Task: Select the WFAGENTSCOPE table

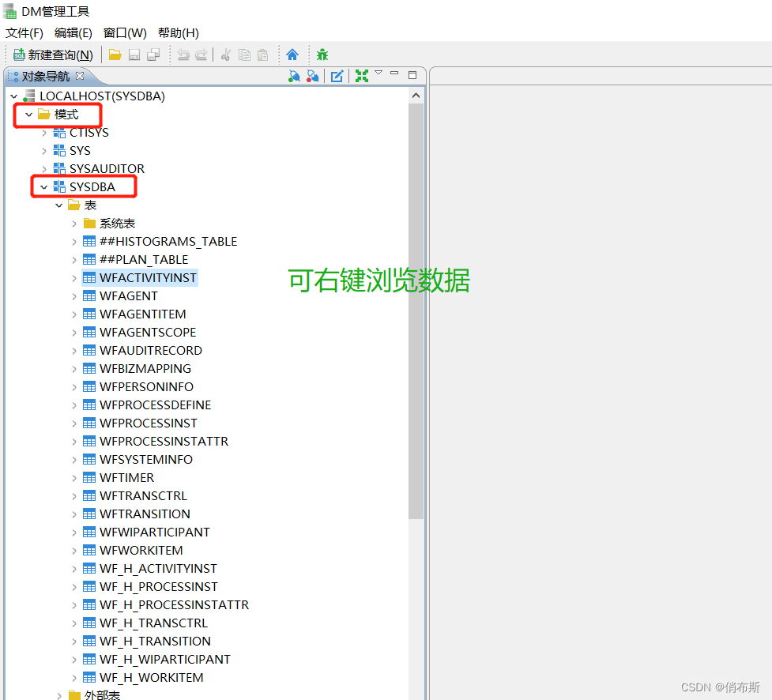Action: [148, 333]
